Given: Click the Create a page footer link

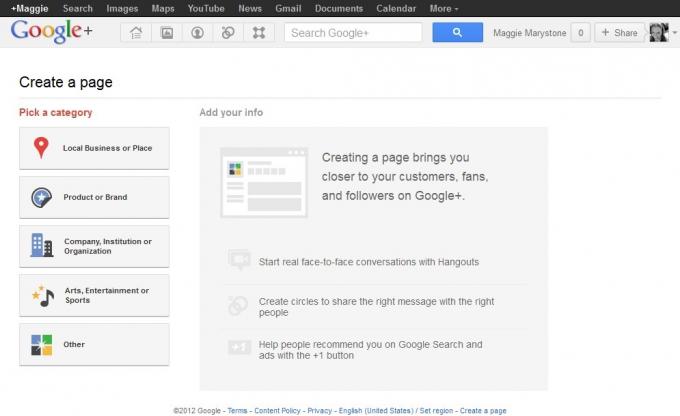Looking at the screenshot, I should tap(483, 410).
